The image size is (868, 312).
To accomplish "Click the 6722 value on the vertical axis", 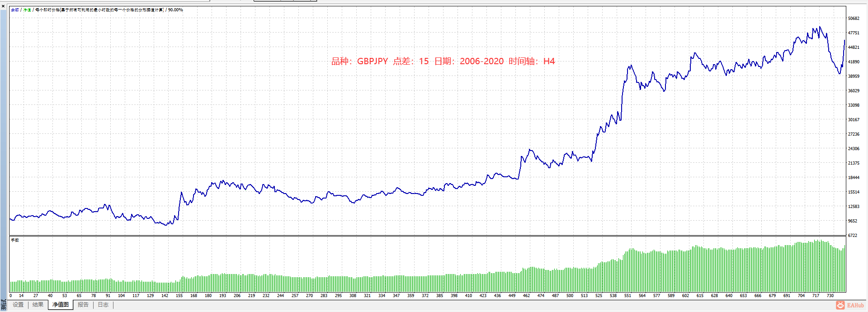I will click(853, 236).
